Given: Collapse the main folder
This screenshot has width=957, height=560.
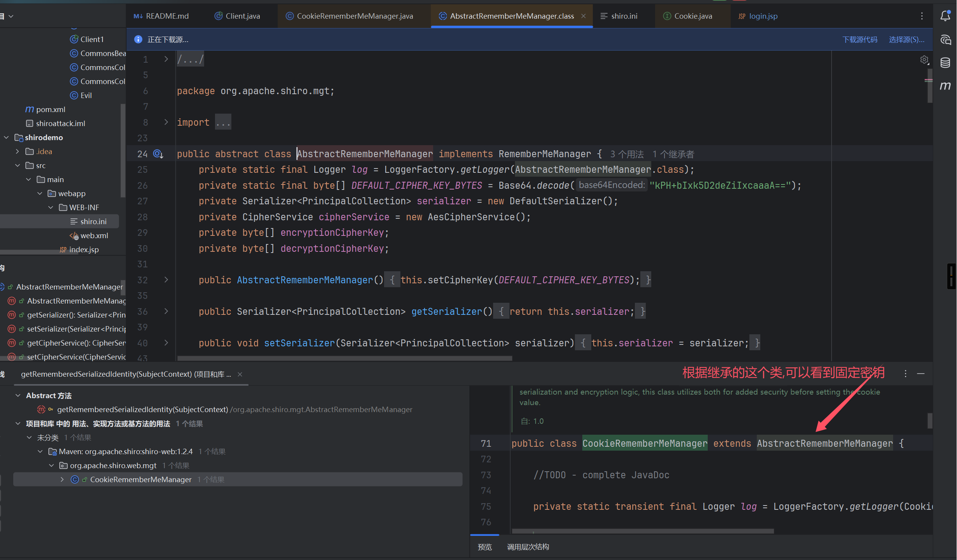Looking at the screenshot, I should tap(28, 179).
